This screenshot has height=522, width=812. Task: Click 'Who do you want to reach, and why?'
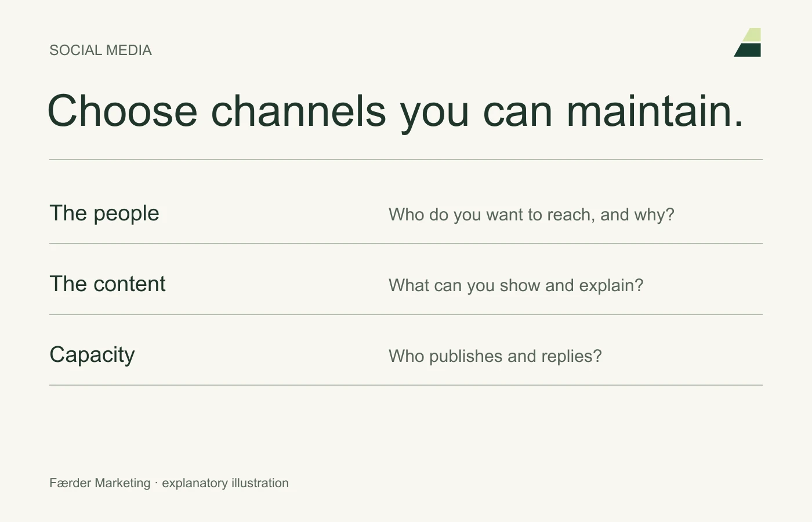[x=531, y=215]
